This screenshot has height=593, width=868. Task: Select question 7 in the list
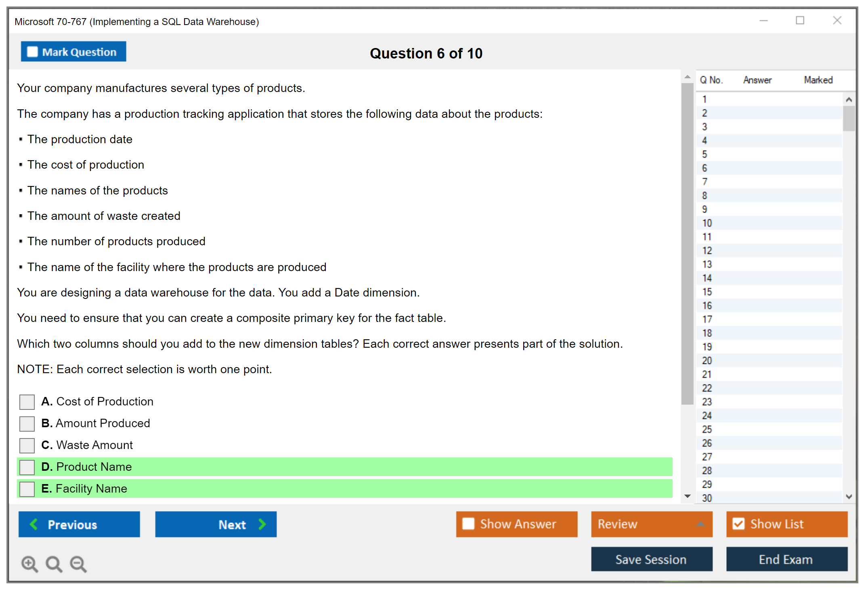pos(704,182)
